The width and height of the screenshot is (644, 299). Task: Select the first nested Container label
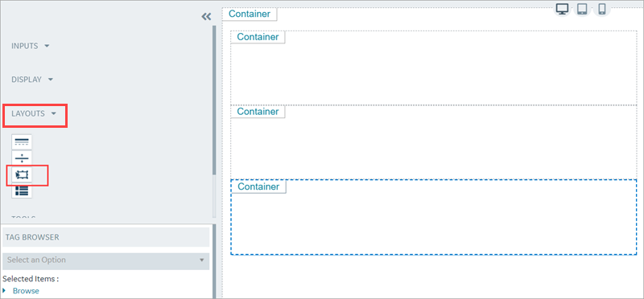pyautogui.click(x=258, y=37)
